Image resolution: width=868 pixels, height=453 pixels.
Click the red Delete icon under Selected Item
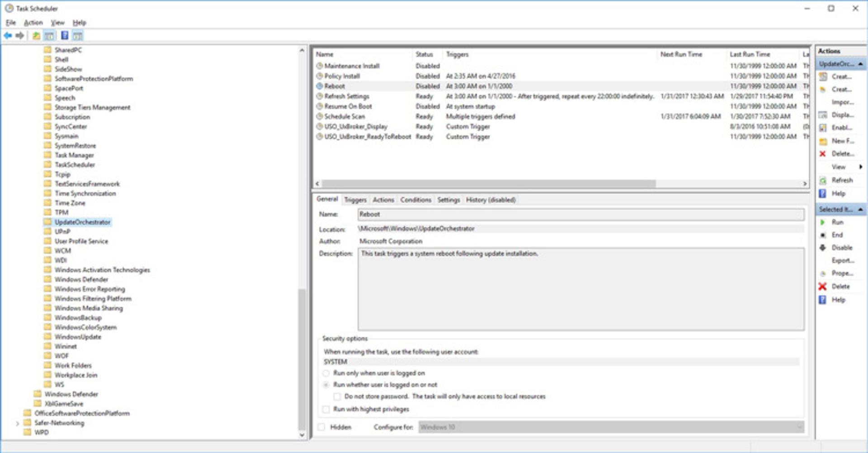click(822, 286)
